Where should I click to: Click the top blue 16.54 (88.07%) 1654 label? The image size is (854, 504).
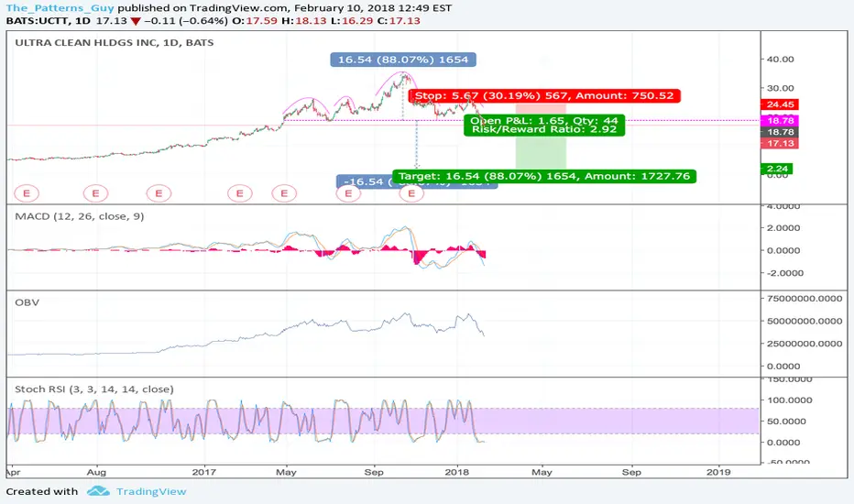tap(403, 60)
